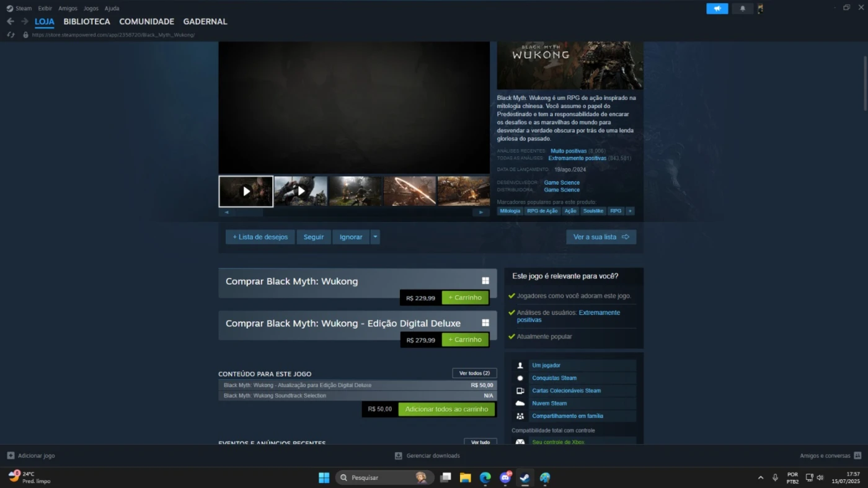
Task: Click the microphone icon in system tray
Action: point(775,477)
